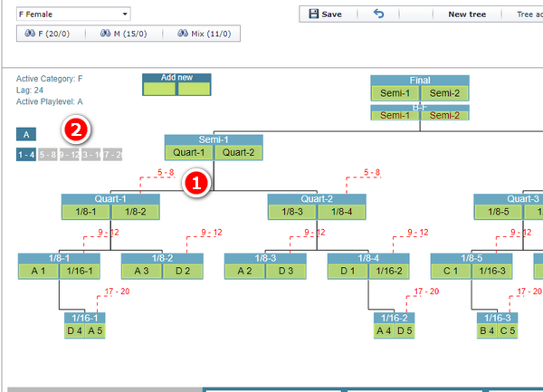The image size is (543, 392).
Task: Click the right empty slot of Add new box
Action: [x=194, y=89]
